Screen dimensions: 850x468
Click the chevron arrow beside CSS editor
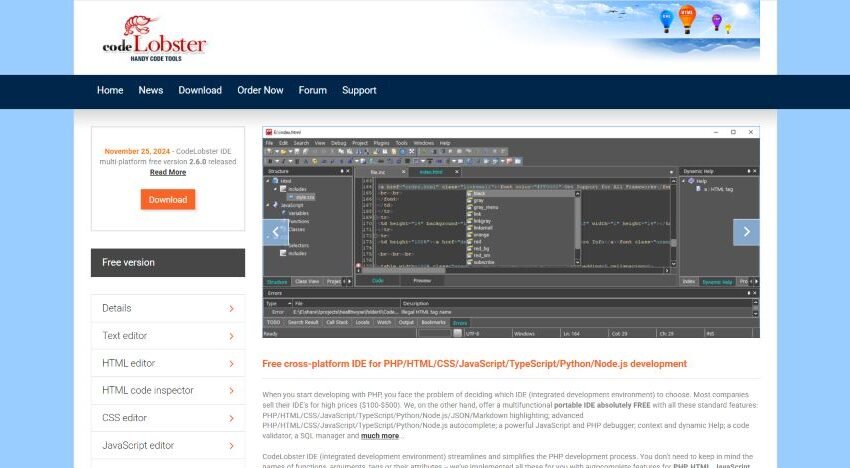click(x=231, y=419)
